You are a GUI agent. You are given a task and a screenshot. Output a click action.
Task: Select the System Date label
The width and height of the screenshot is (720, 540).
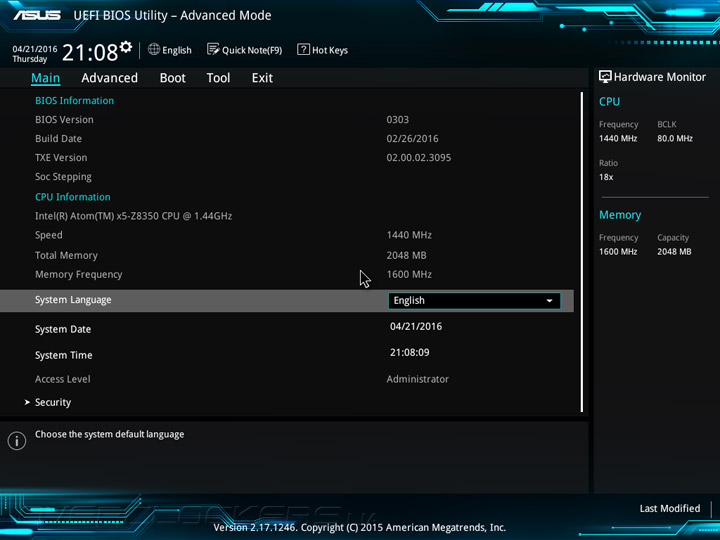[x=63, y=329]
